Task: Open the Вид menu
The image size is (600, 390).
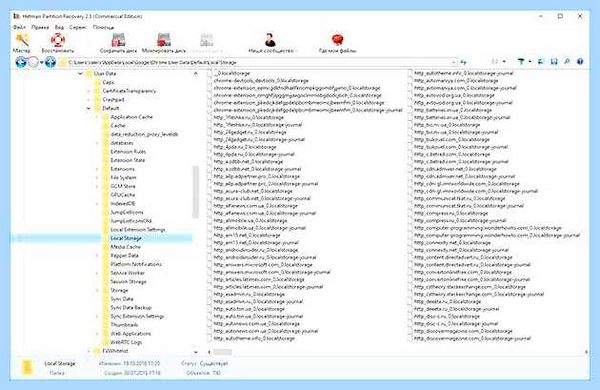Action: tap(59, 28)
